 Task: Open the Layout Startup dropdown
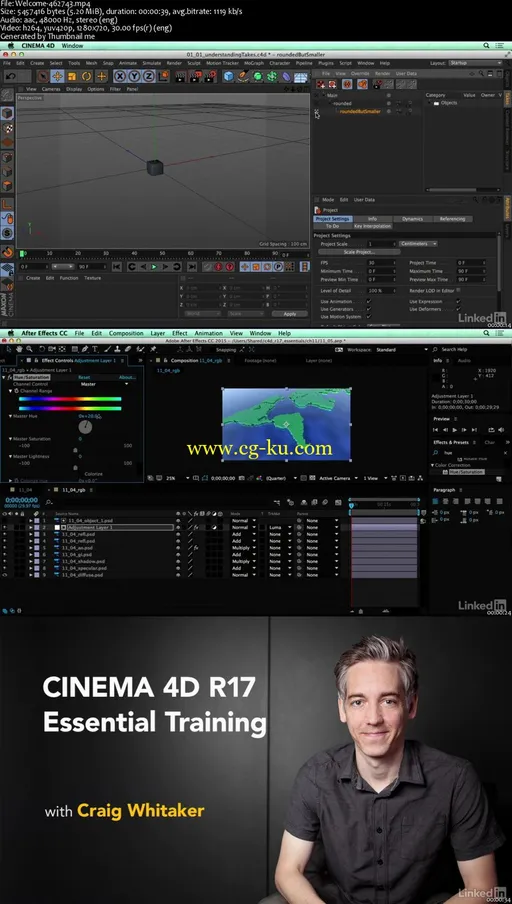pos(475,63)
